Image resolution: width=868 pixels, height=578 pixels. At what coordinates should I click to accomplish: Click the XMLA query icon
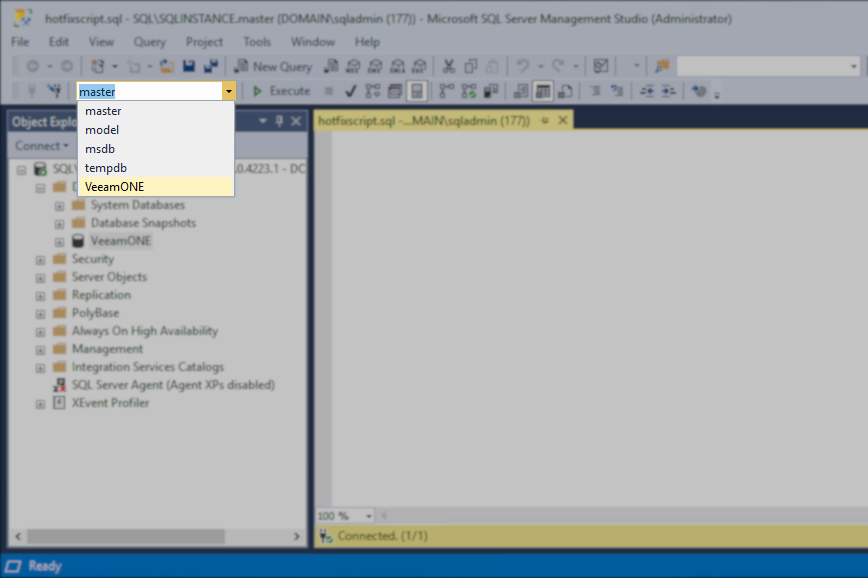click(x=397, y=66)
